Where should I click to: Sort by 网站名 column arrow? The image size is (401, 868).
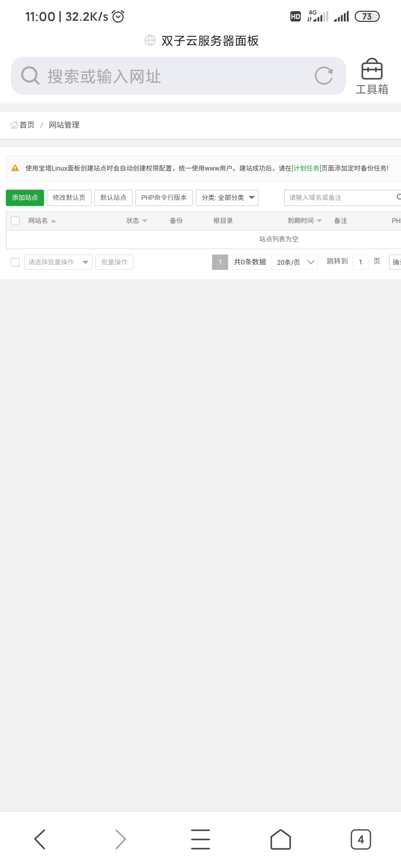point(53,221)
